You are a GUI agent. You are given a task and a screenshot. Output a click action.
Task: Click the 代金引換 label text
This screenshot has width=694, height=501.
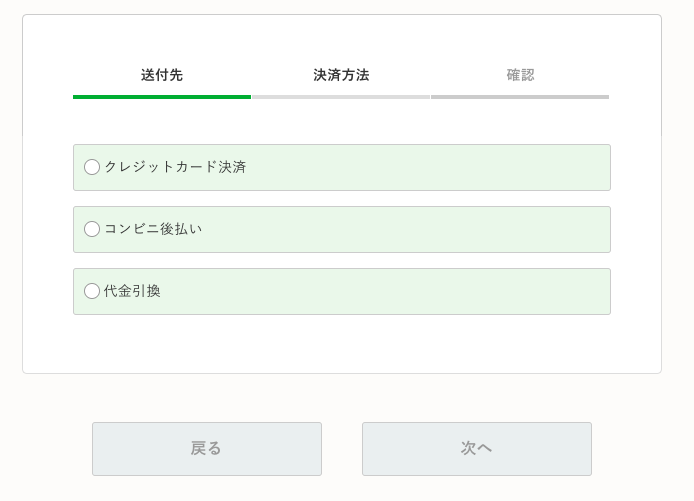(132, 291)
